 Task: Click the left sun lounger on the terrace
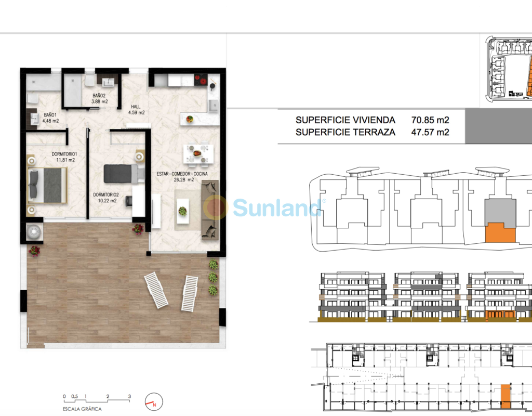pyautogui.click(x=156, y=290)
